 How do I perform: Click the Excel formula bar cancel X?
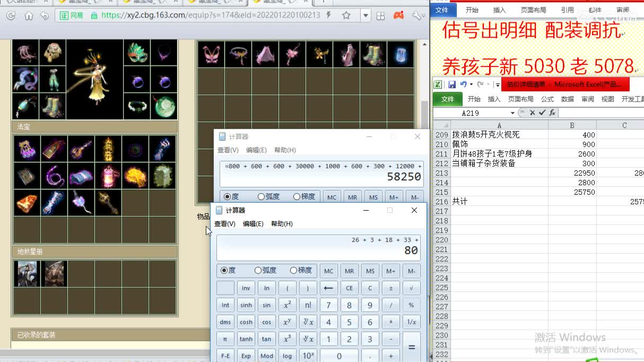[532, 113]
